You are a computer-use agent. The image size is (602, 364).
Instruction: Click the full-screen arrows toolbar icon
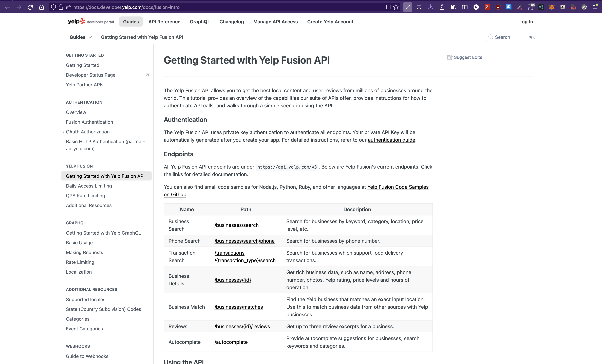coord(407,7)
